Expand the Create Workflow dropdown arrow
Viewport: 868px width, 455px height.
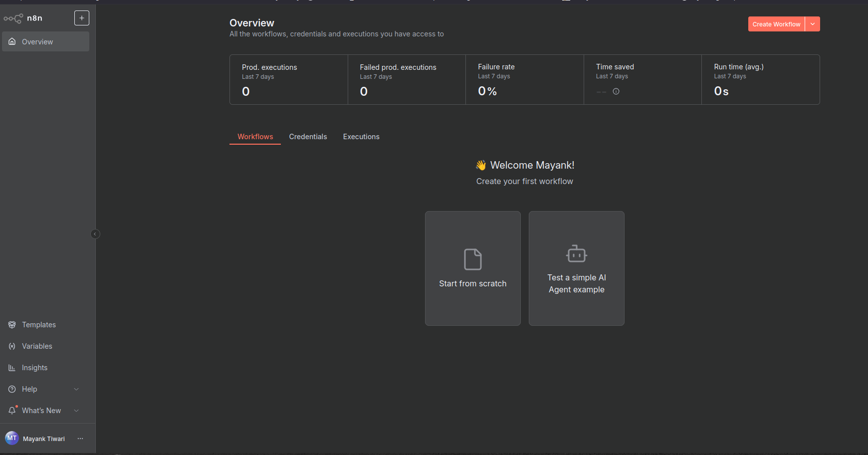812,23
